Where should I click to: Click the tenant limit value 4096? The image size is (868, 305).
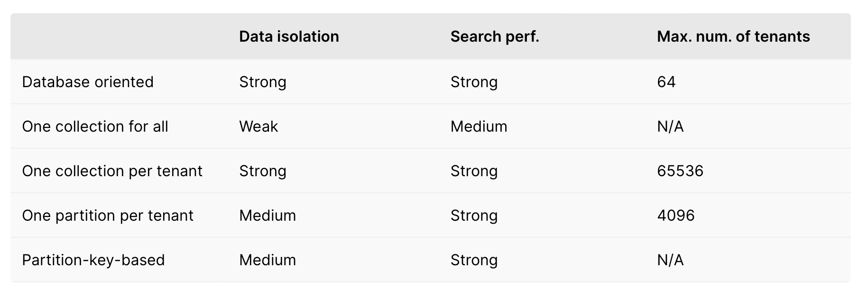pyautogui.click(x=676, y=215)
